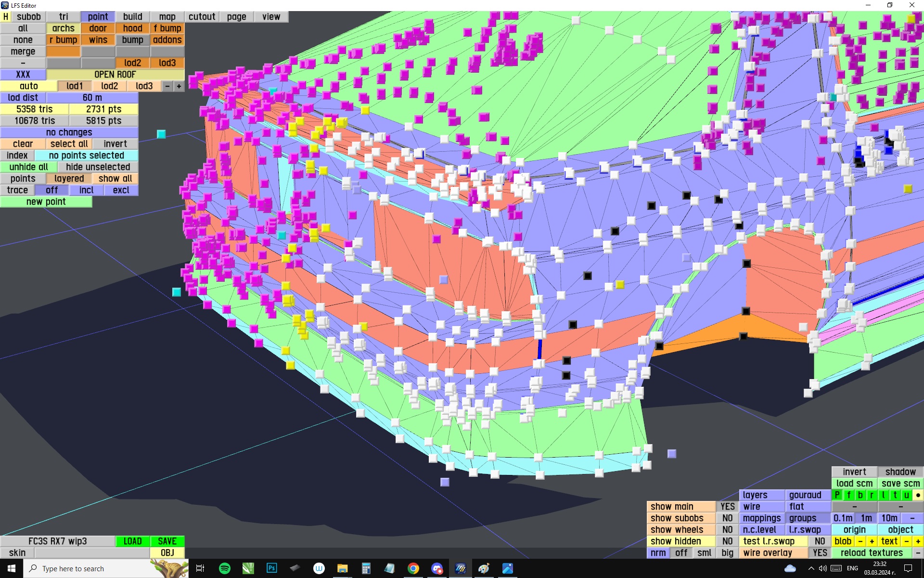924x578 pixels.
Task: Click the new point button
Action: pos(46,202)
